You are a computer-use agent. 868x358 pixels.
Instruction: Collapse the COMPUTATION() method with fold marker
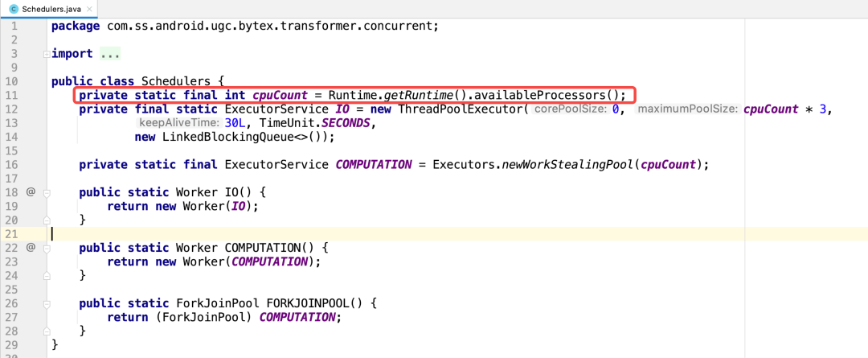(46, 248)
